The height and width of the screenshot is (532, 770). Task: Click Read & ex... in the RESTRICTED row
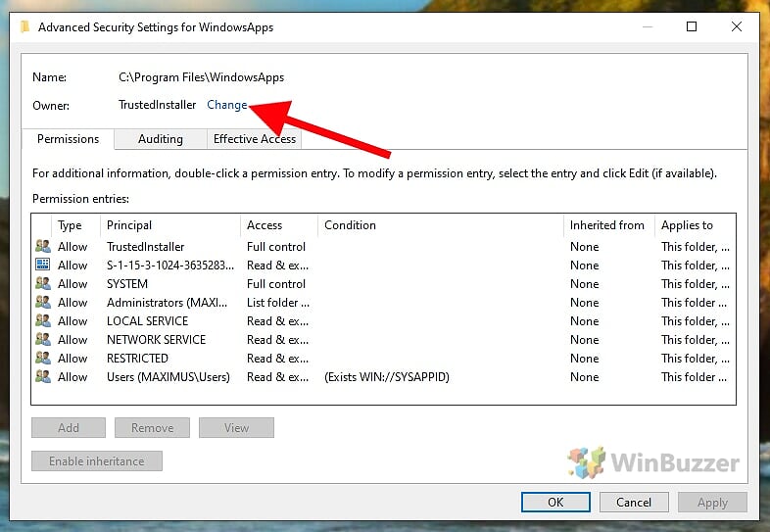pyautogui.click(x=277, y=359)
